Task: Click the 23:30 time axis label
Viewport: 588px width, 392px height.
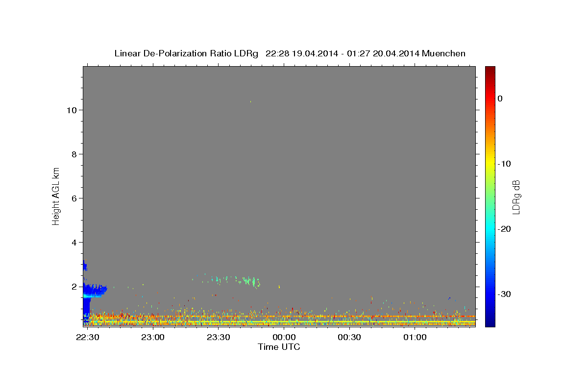Action: (219, 337)
